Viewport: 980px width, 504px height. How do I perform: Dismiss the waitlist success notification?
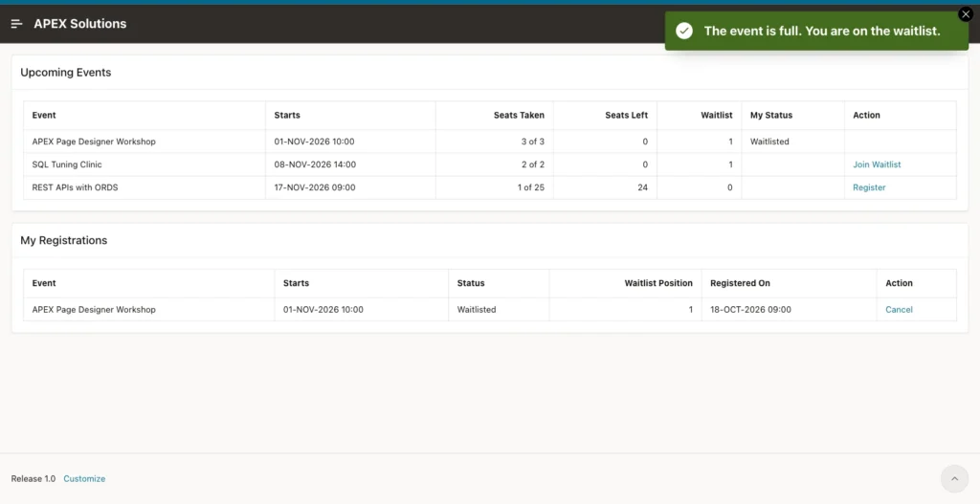point(966,14)
